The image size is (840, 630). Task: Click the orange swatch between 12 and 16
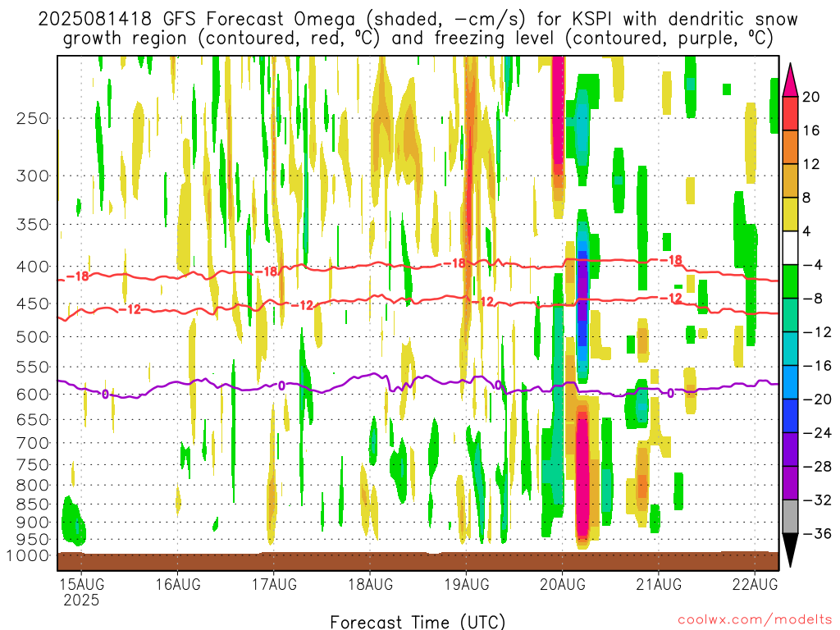pos(790,147)
